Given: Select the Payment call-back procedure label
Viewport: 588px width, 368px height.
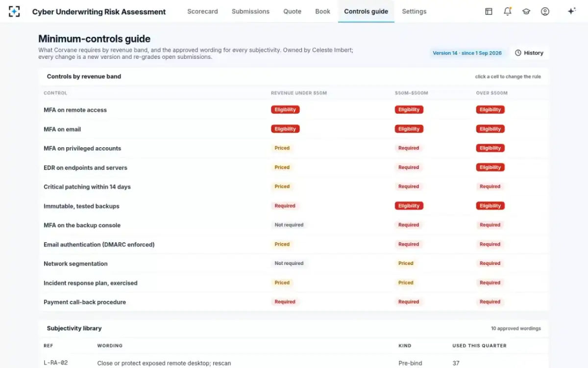Looking at the screenshot, I should [x=85, y=302].
